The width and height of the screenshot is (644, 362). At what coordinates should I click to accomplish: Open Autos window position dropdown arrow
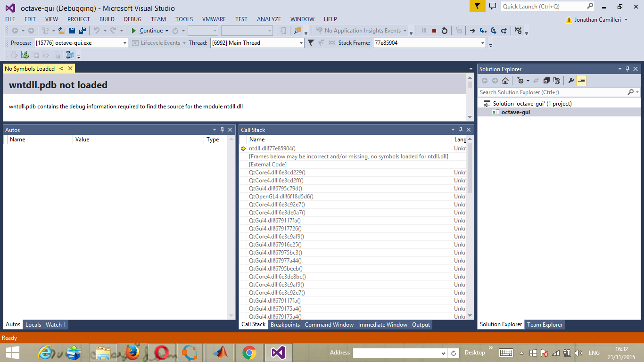(x=214, y=130)
